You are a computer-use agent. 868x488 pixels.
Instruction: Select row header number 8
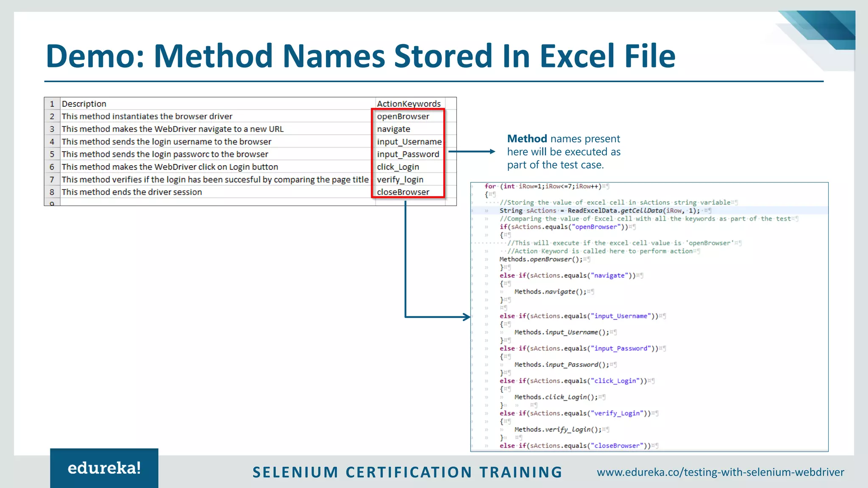coord(52,192)
